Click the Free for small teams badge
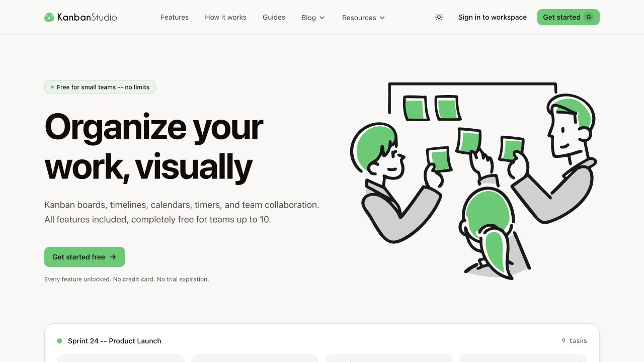The height and width of the screenshot is (362, 644). pos(100,87)
